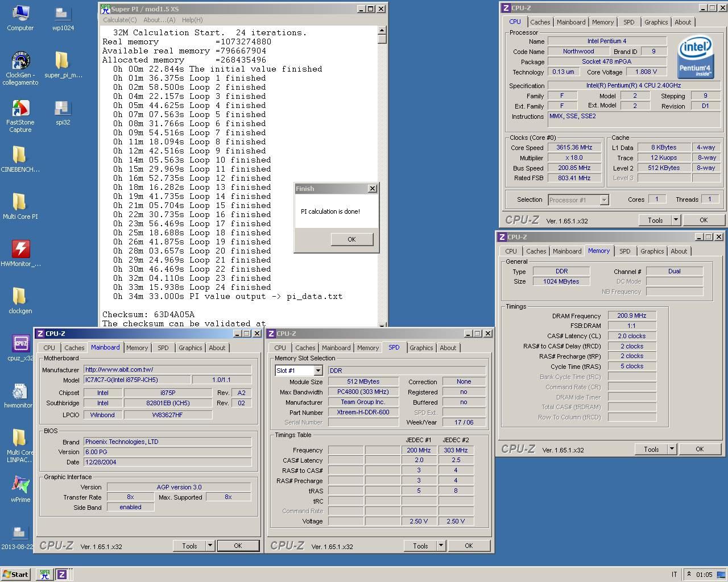The height and width of the screenshot is (582, 728).
Task: Open the CINEBENCH folder icon
Action: click(x=20, y=159)
